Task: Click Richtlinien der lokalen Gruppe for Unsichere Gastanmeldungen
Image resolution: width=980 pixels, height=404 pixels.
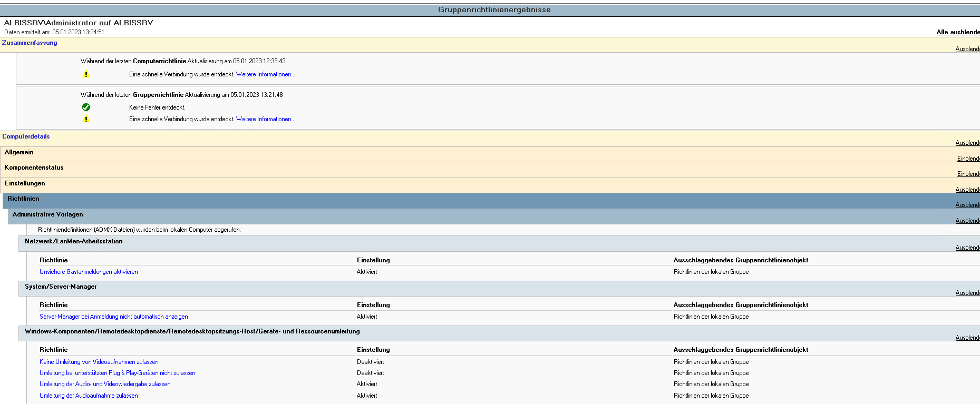Action: coord(711,272)
